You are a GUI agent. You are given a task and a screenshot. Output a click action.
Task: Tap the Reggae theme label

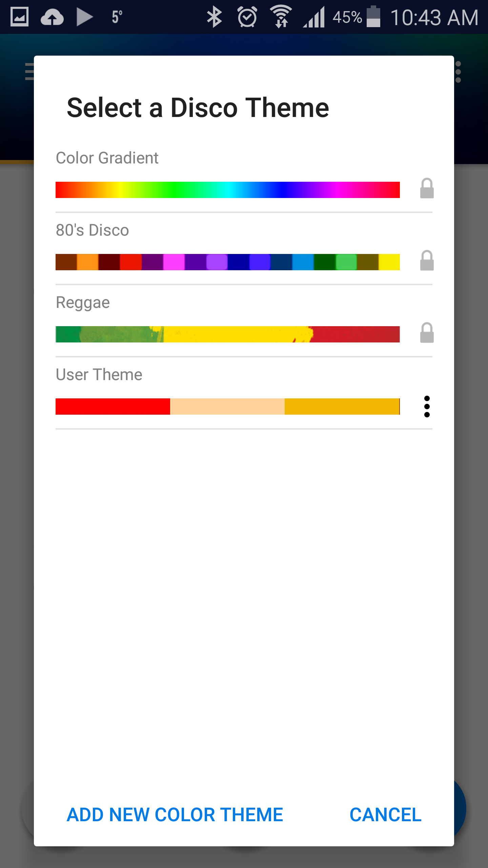(83, 302)
